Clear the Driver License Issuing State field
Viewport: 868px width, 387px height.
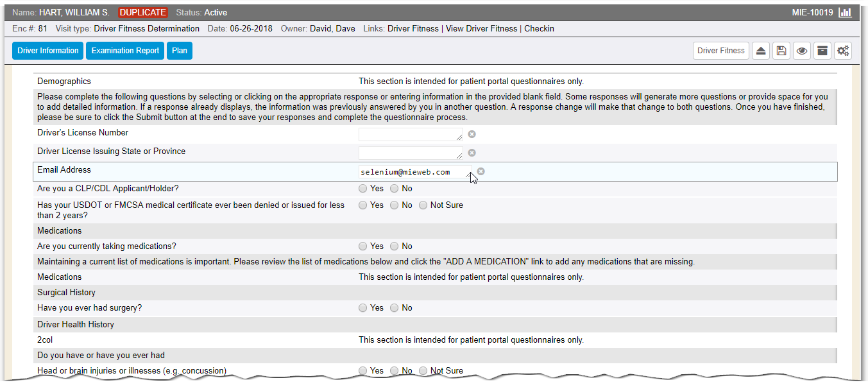[472, 153]
